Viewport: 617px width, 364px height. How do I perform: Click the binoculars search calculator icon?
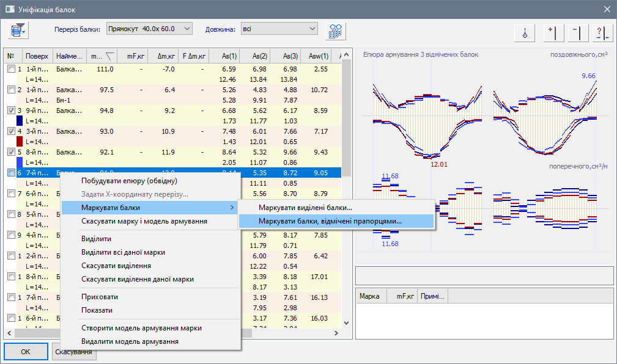336,31
